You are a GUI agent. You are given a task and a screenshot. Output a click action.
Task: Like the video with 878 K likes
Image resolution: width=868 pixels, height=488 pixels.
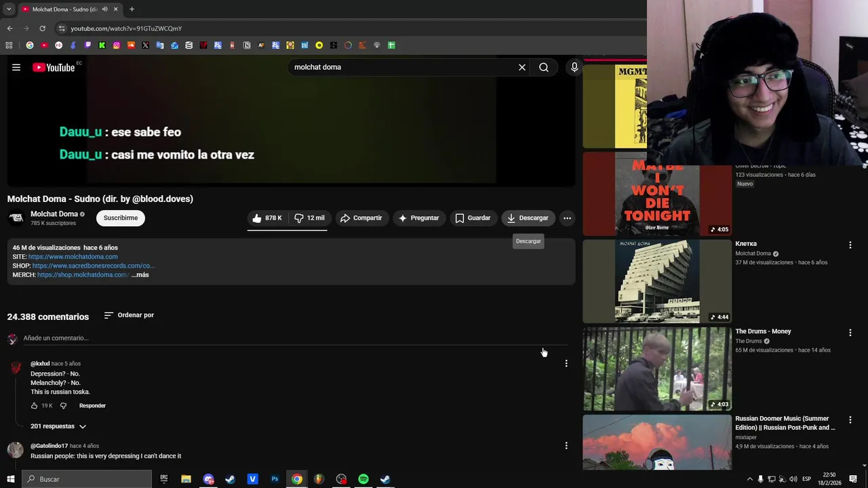(x=267, y=218)
